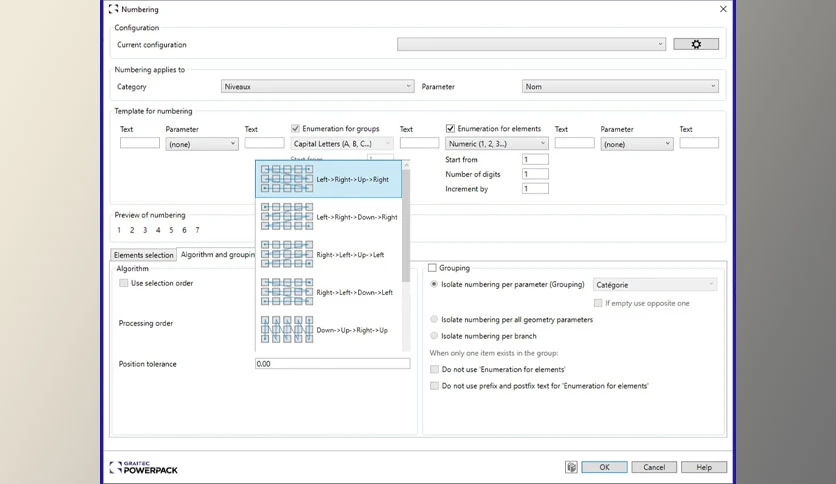Click elements Start from input field
Screen dimensions: 836x484
point(535,159)
